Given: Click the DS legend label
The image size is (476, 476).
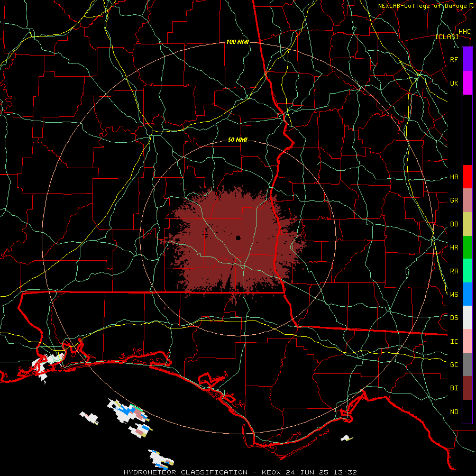Looking at the screenshot, I should click(454, 318).
